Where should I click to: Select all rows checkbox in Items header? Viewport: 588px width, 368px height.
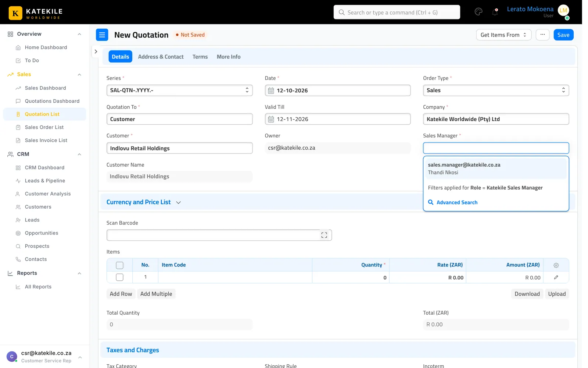tap(119, 265)
